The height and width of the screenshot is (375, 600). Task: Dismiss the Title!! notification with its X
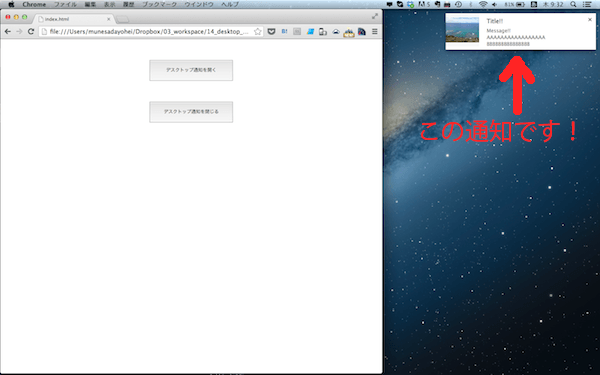(x=590, y=20)
